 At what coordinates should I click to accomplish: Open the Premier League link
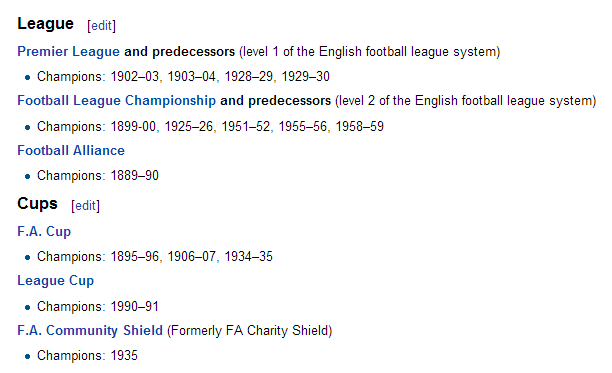tap(68, 52)
